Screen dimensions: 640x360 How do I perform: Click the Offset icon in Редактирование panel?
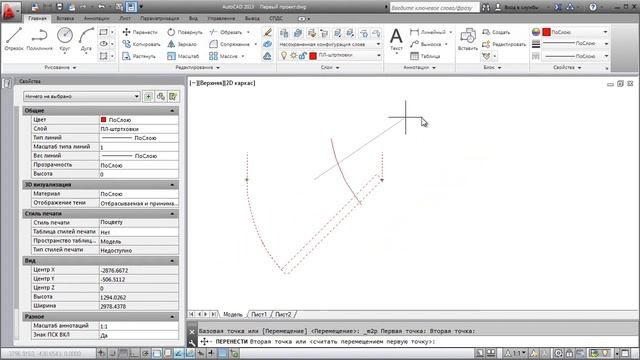pyautogui.click(x=267, y=56)
